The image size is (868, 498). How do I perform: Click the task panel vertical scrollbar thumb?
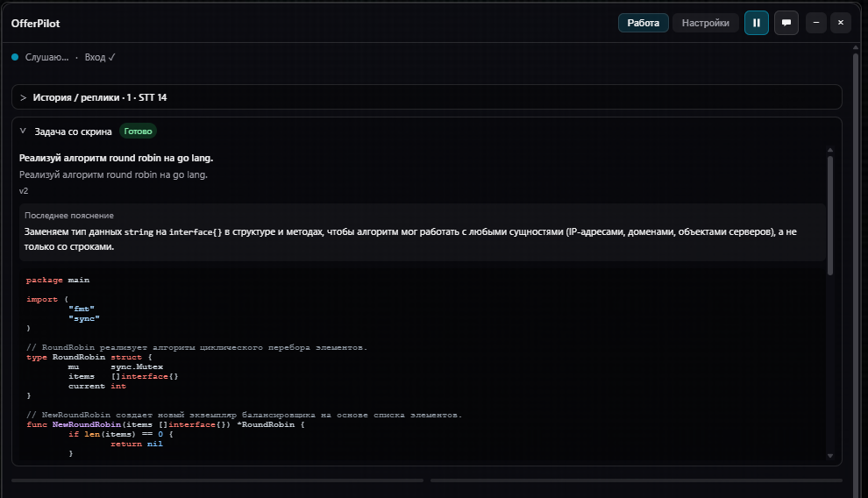click(829, 216)
